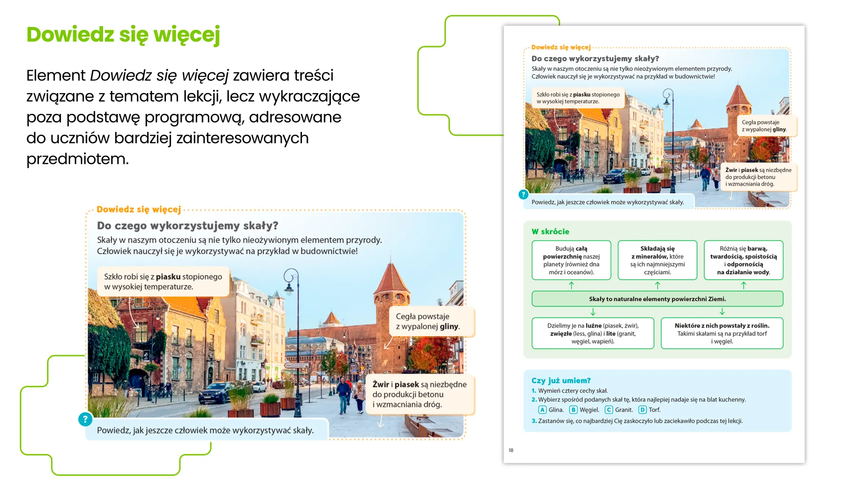
Task: Select answer option B Węgiel
Action: 573,410
